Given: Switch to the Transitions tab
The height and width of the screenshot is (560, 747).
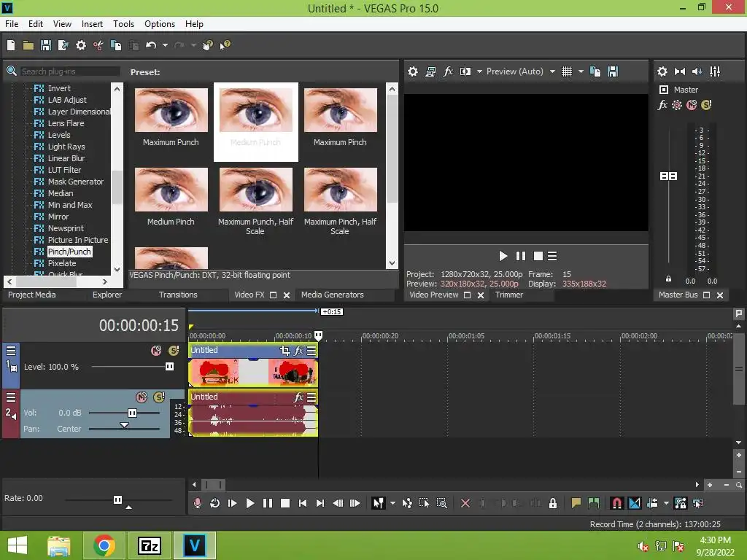Looking at the screenshot, I should pos(178,295).
